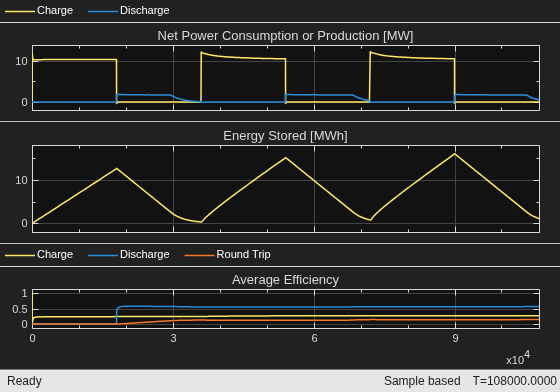
Task: Click the yellow Charge line swatch in top legend
Action: 20,11
